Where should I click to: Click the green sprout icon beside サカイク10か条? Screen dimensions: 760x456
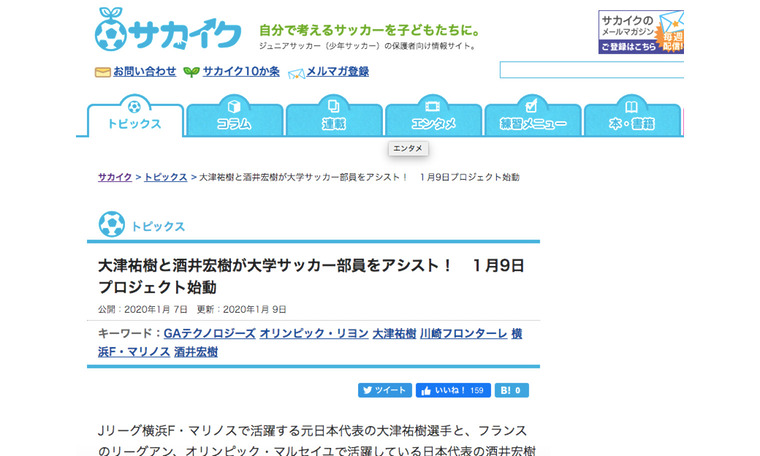tap(191, 72)
